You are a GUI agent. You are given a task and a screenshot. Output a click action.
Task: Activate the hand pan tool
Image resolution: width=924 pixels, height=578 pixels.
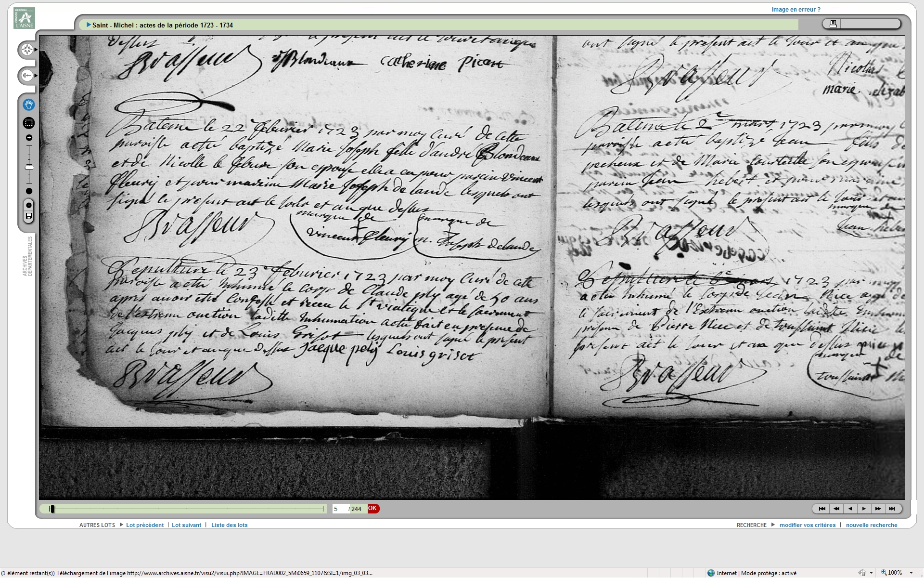tap(29, 105)
